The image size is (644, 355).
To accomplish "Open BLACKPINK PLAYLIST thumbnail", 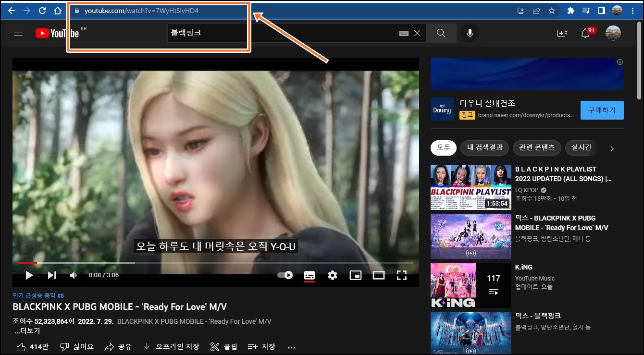I will 471,187.
